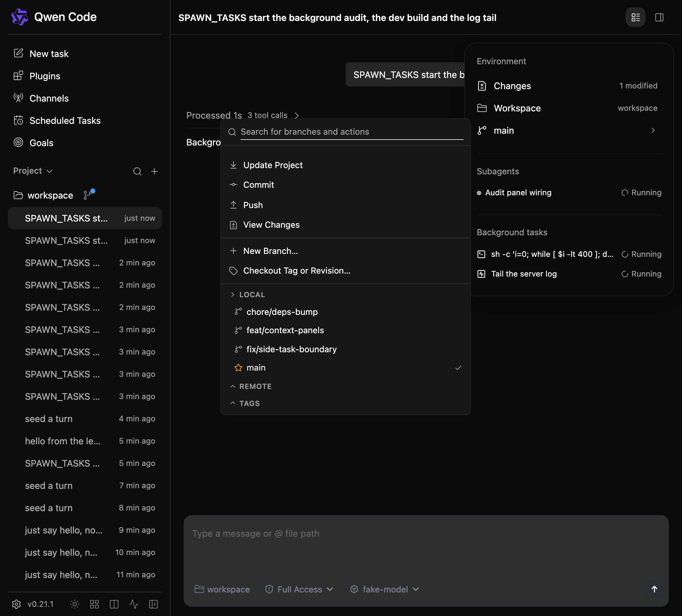Viewport: 682px width, 616px height.
Task: Click the Push upload icon
Action: click(x=233, y=205)
